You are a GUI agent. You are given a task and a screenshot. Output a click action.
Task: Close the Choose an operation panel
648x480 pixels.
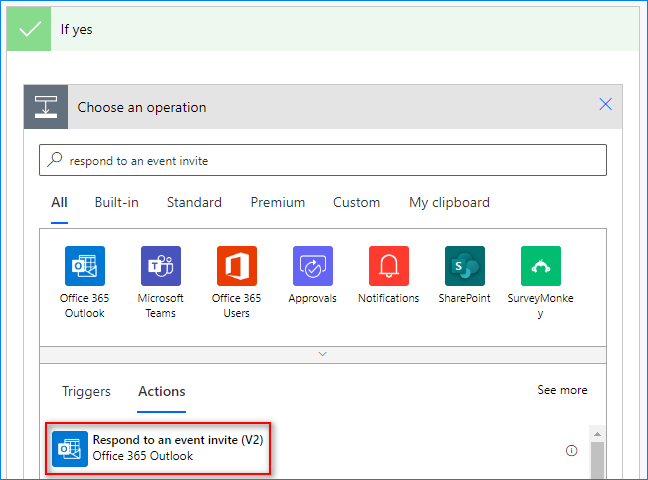pyautogui.click(x=605, y=104)
